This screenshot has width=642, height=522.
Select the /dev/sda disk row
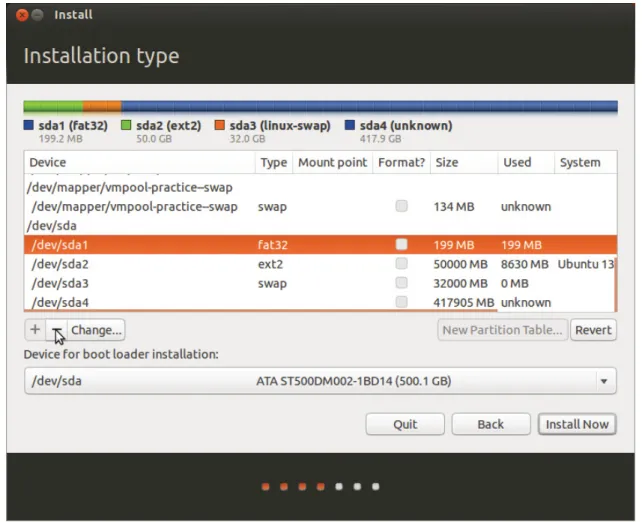click(321, 226)
